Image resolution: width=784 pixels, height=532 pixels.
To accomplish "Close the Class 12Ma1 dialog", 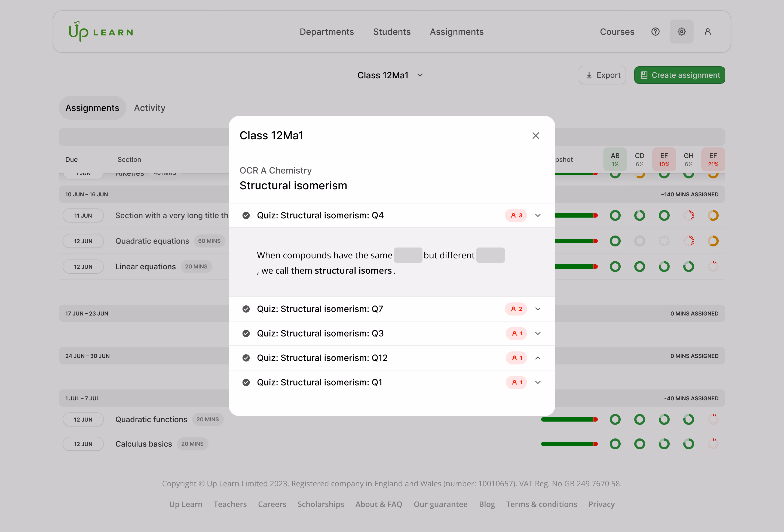I will pos(536,135).
